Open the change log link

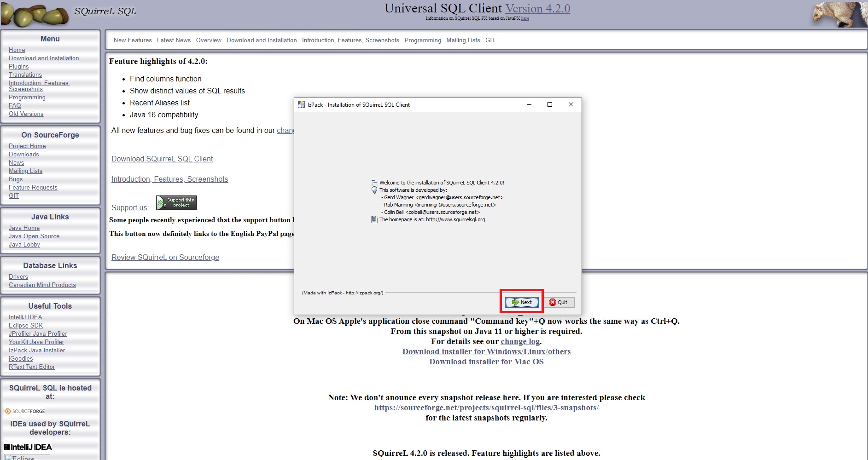point(520,341)
